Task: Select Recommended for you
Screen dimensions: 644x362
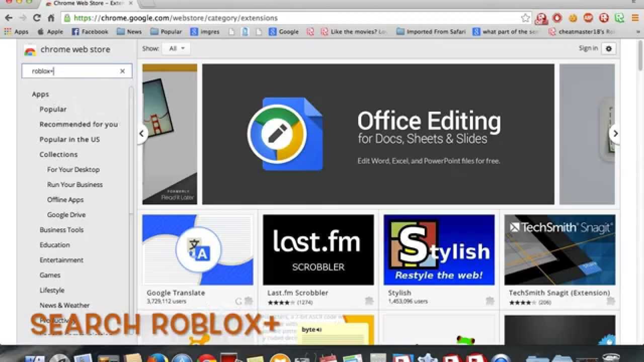Action: [78, 124]
